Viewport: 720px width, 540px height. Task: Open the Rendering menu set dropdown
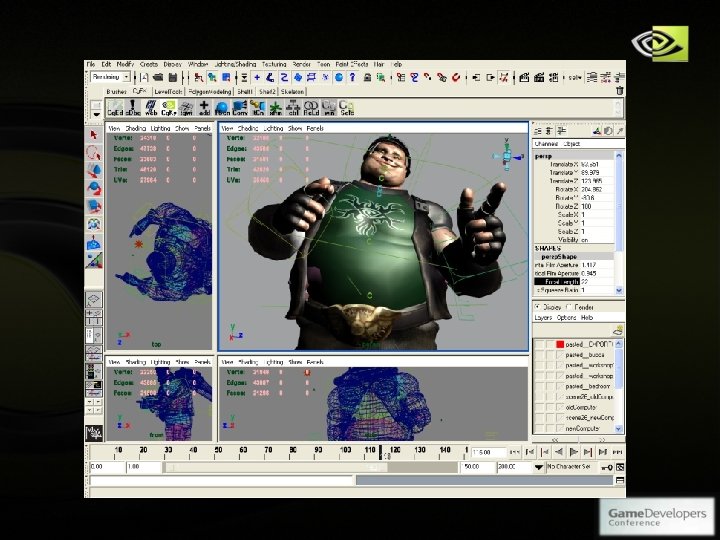click(110, 77)
